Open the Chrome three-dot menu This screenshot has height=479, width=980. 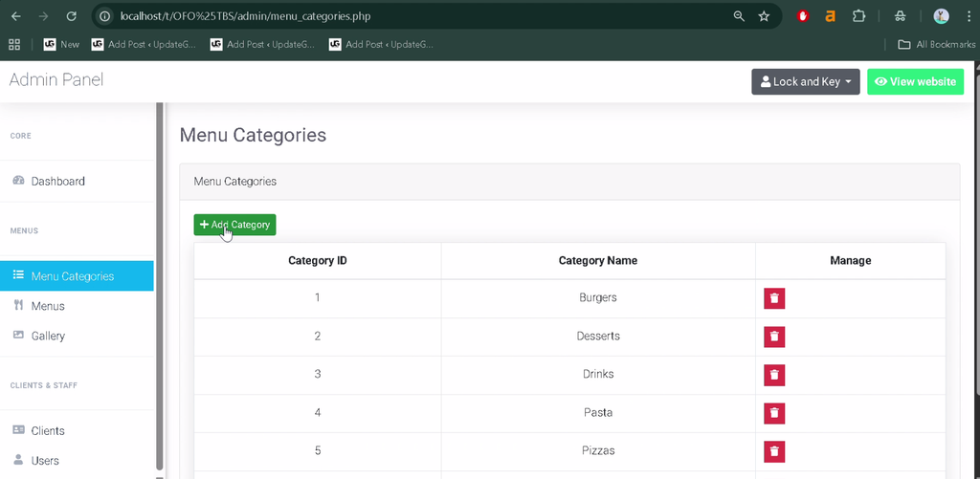point(969,16)
